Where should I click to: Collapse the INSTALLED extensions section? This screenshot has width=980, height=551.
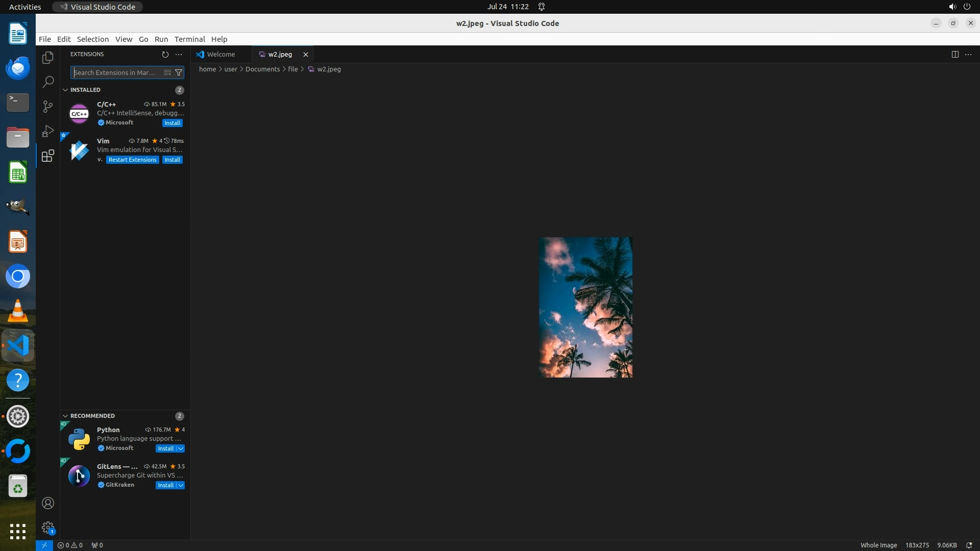point(65,90)
